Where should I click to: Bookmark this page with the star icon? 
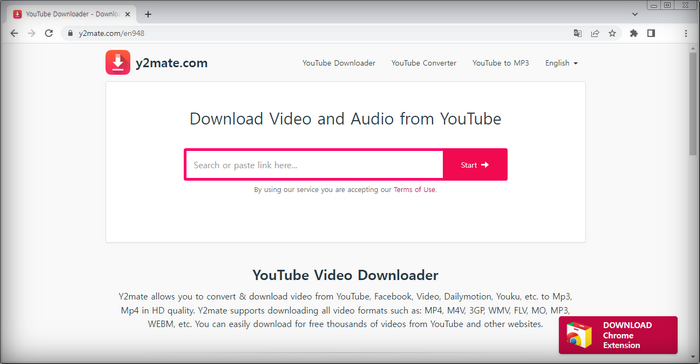pyautogui.click(x=612, y=33)
